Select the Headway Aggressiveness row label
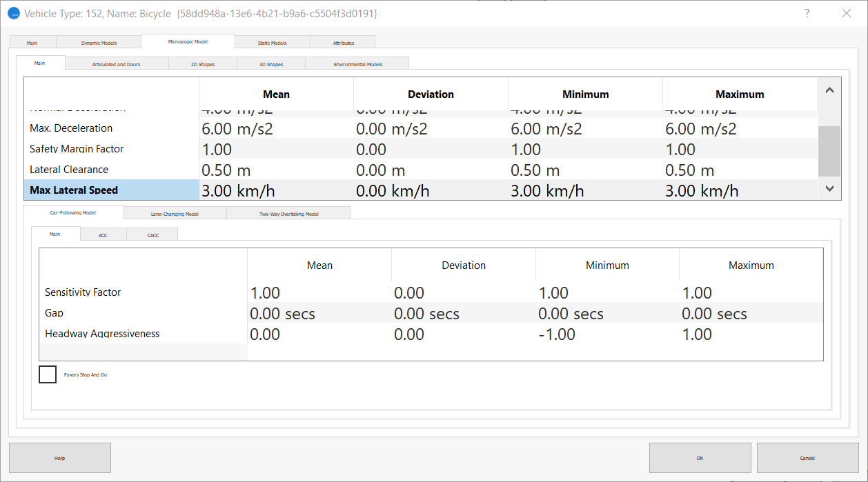868x482 pixels. [144, 334]
